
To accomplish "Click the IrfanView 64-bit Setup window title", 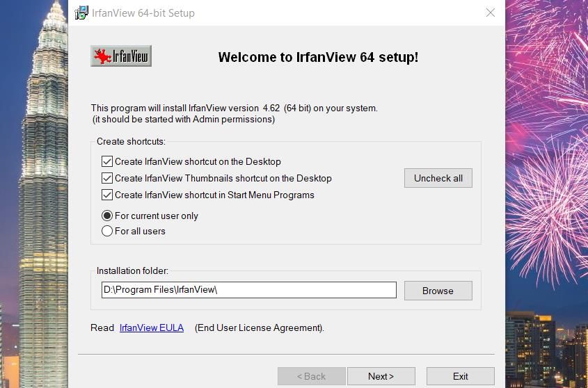I will point(143,13).
